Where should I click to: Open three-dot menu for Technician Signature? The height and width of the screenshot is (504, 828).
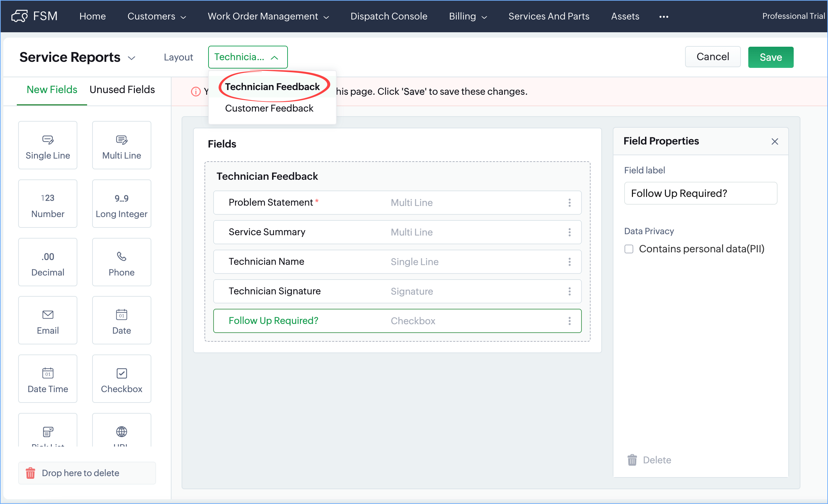569,291
